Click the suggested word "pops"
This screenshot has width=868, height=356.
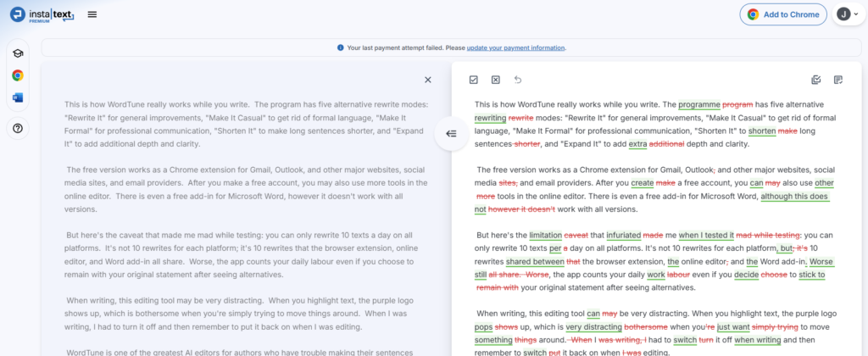pyautogui.click(x=483, y=326)
